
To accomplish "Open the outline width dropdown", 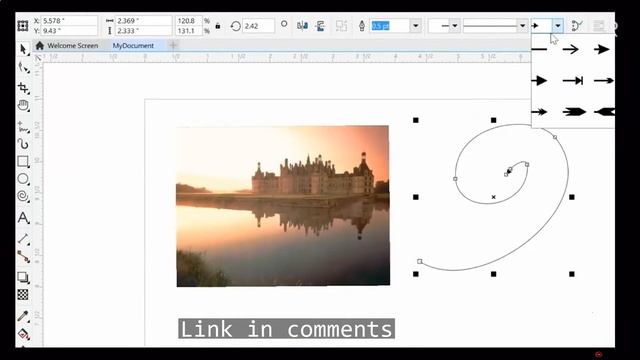I will [x=416, y=26].
